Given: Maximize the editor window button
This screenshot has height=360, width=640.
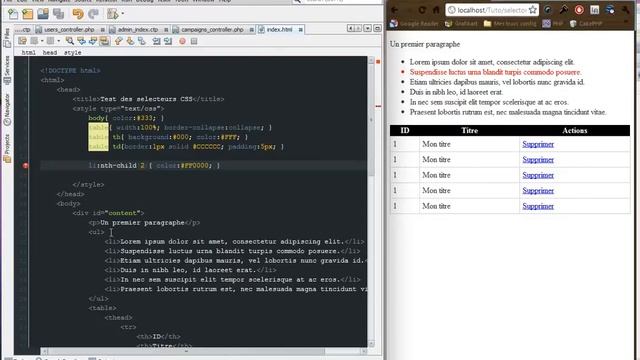Looking at the screenshot, I should [377, 29].
